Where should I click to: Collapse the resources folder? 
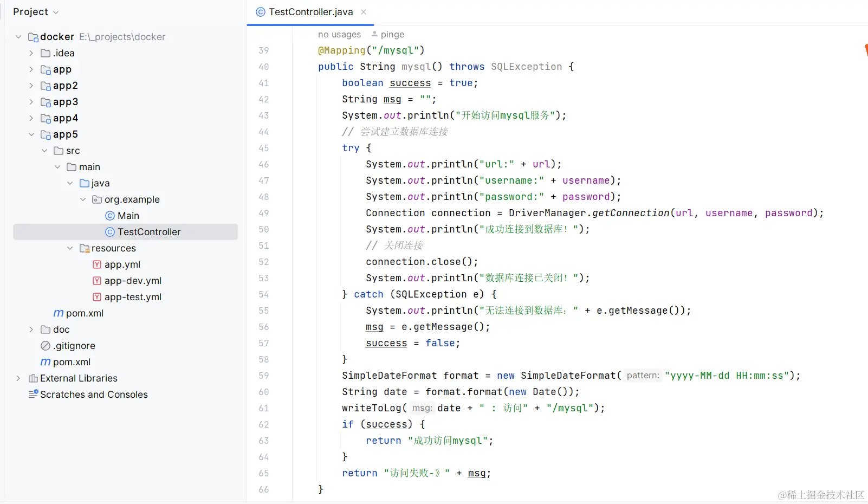coord(70,248)
